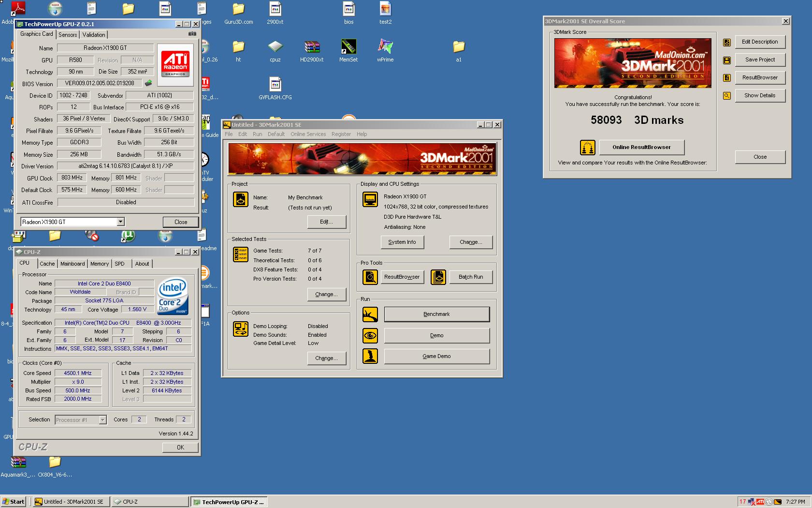
Task: Open the 2900xt desktop file
Action: click(275, 14)
